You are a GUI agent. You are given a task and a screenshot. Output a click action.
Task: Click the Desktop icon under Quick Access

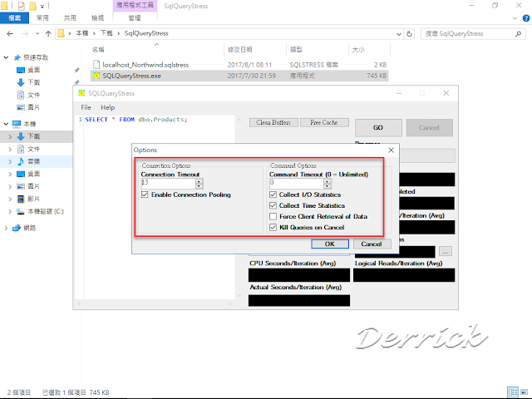click(21, 70)
